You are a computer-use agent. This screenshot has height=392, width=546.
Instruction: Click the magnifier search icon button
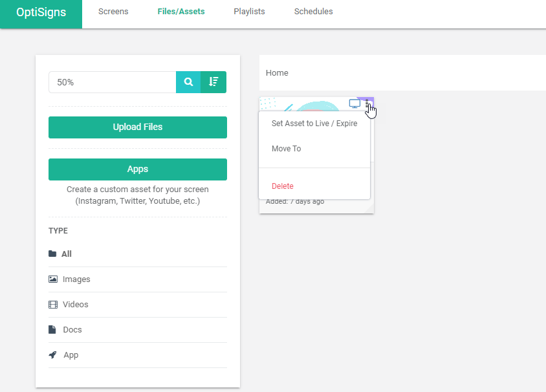point(188,82)
